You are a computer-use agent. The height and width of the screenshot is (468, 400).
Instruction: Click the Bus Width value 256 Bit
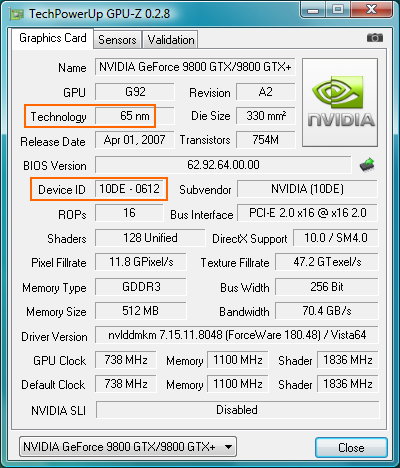coord(327,287)
